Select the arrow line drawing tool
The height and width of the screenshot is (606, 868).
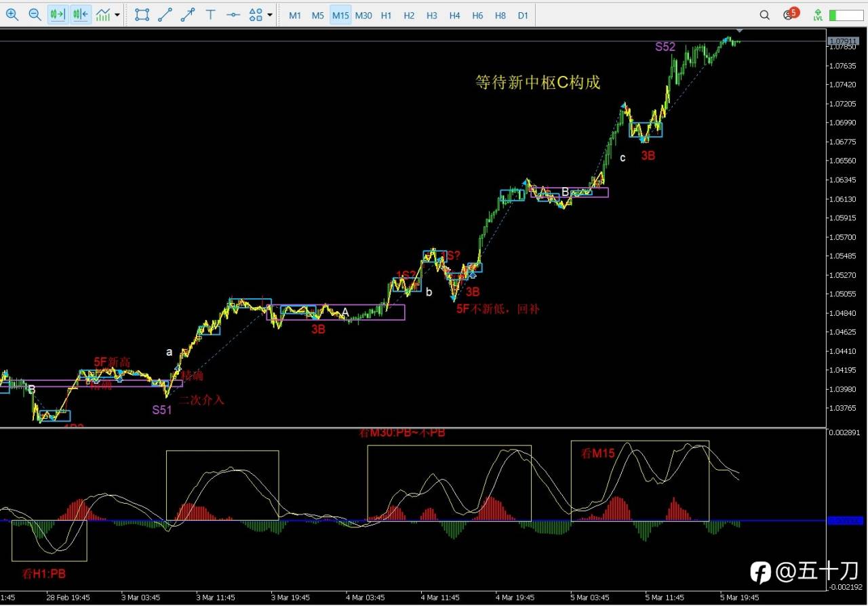pyautogui.click(x=188, y=14)
